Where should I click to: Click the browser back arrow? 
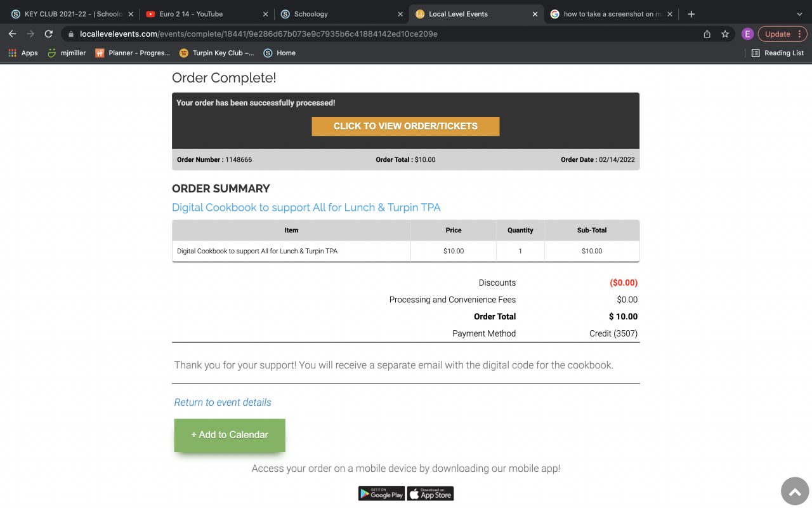pyautogui.click(x=12, y=34)
